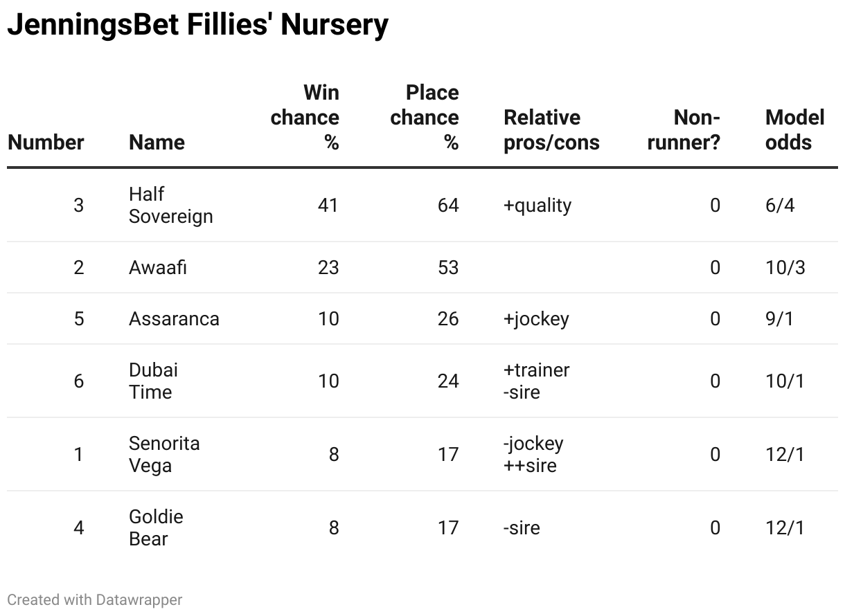Open the Created with Datawrapper link
Image resolution: width=845 pixels, height=616 pixels.
coord(95,599)
